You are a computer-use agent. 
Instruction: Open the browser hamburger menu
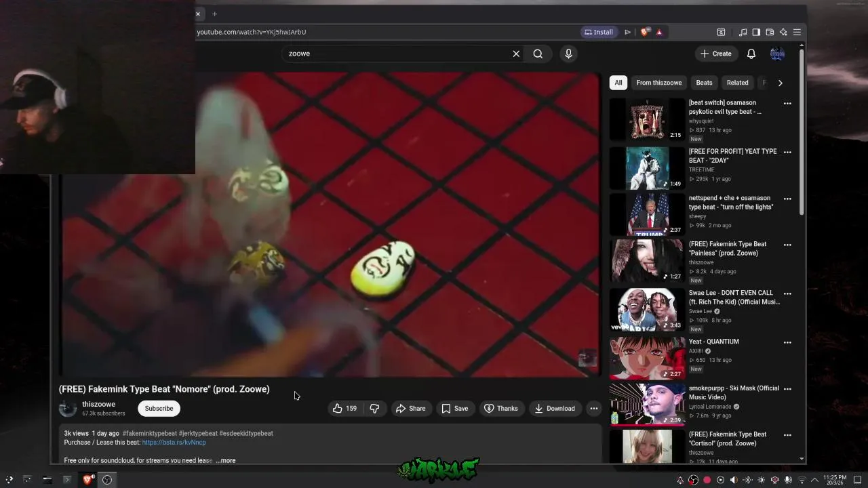[797, 32]
